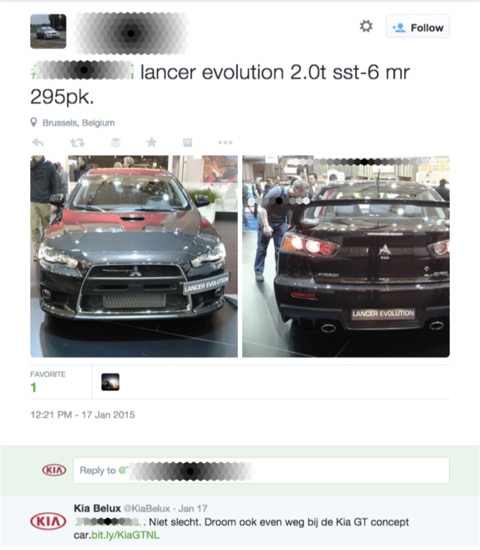Favorite the tweet with star icon
The height and width of the screenshot is (550, 480).
pyautogui.click(x=152, y=142)
